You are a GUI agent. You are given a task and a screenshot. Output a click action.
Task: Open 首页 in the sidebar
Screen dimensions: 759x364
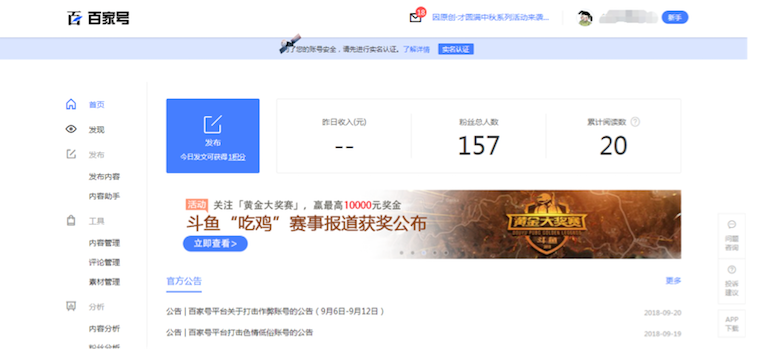click(96, 105)
